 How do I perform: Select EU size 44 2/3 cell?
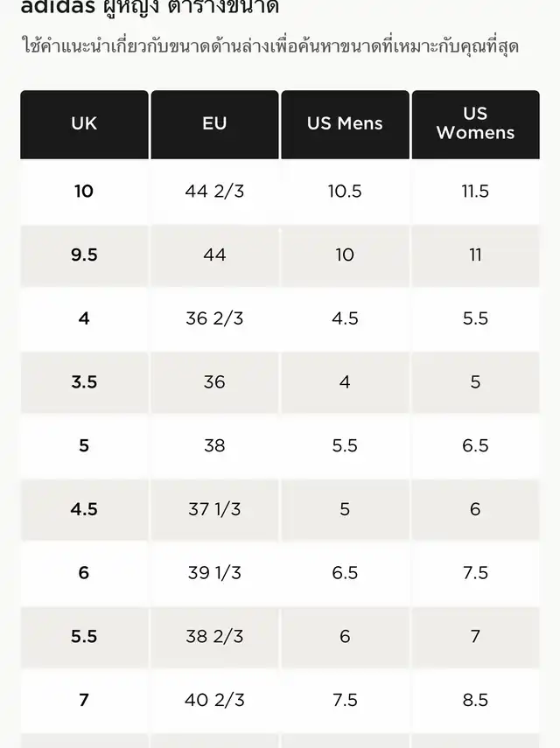click(x=214, y=191)
